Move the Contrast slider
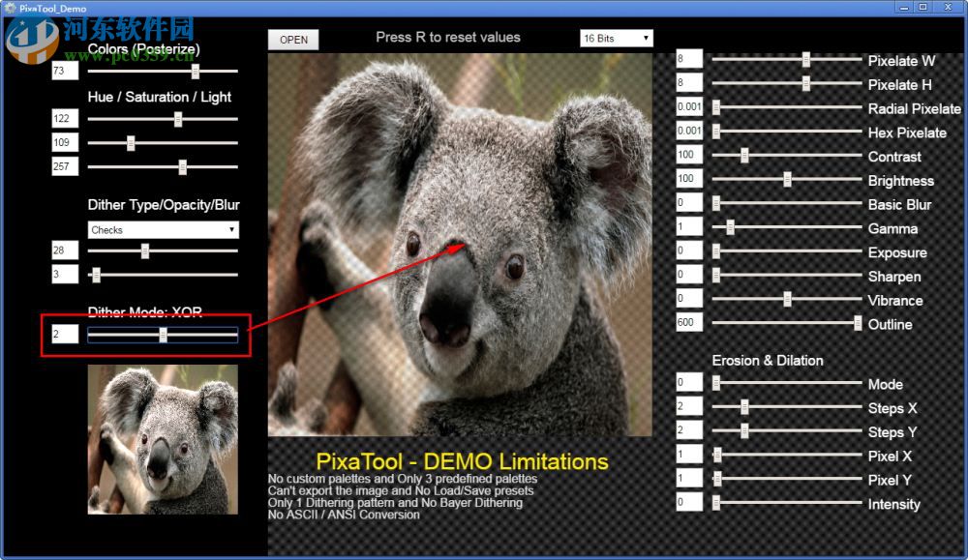The width and height of the screenshot is (968, 560). click(x=743, y=155)
